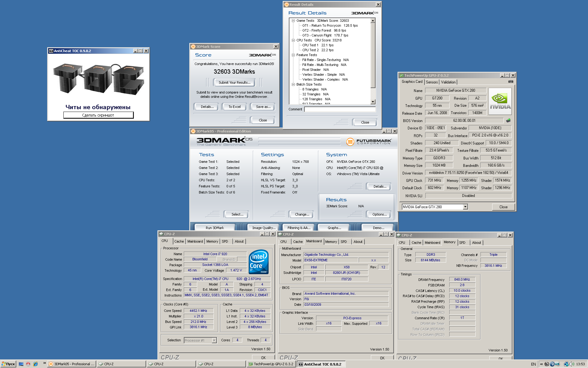588x368 pixels.
Task: Click the volume speaker tray icon
Action: click(x=572, y=364)
